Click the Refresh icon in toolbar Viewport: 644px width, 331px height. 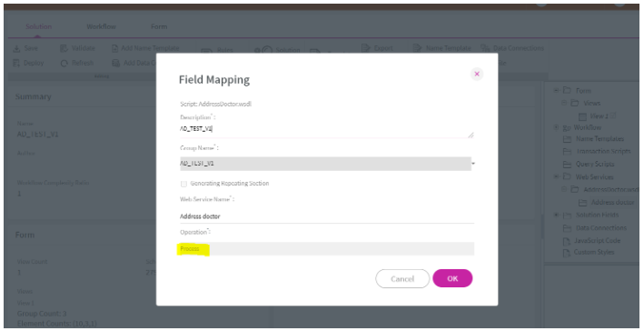[64, 63]
